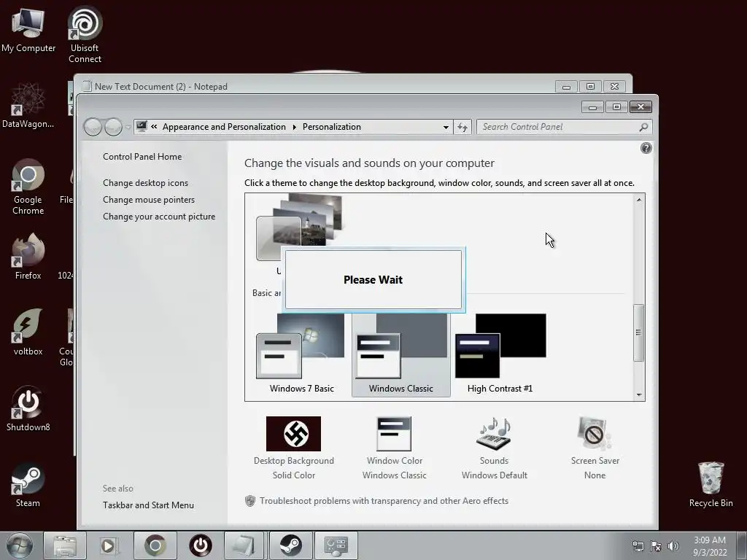Go forward in Control Panel navigation

[113, 127]
